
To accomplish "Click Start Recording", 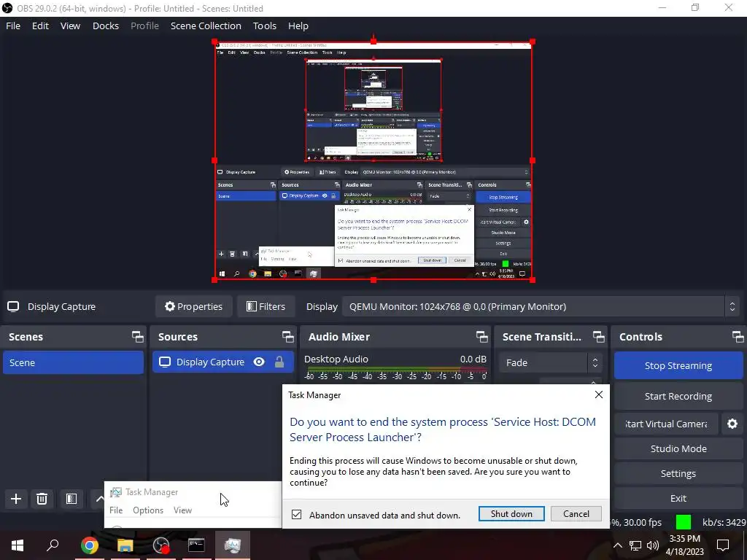I will [x=678, y=396].
